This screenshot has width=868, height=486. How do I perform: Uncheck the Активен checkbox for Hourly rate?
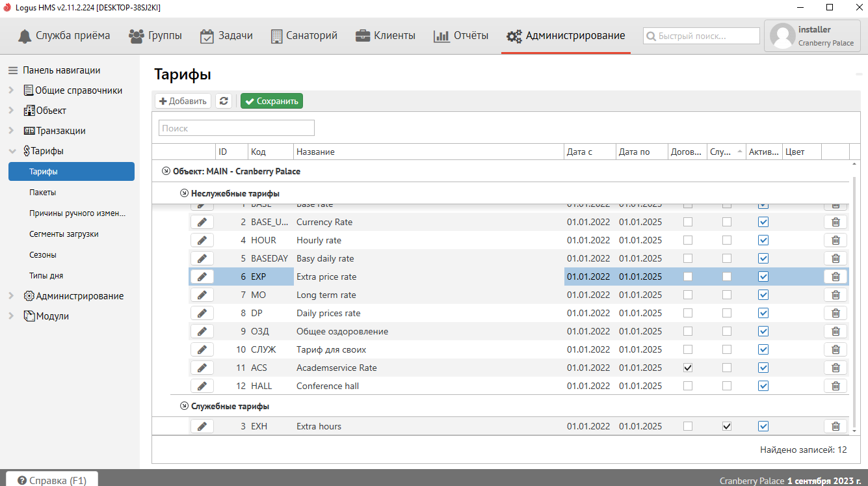click(763, 240)
